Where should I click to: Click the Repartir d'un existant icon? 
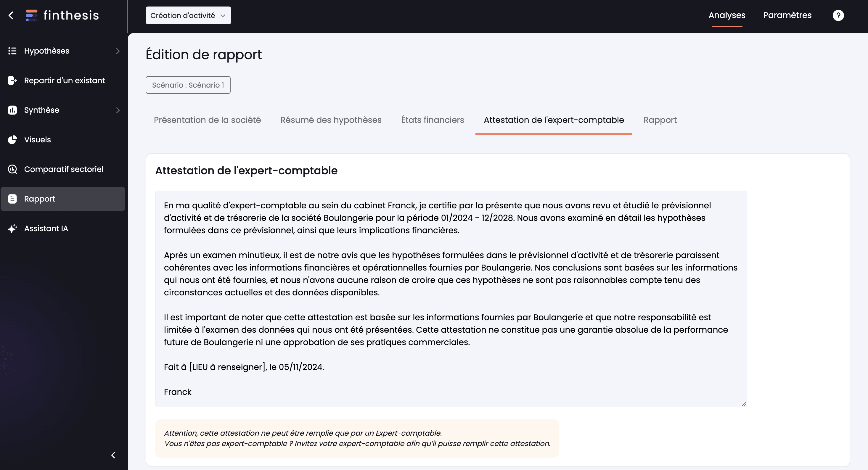12,81
